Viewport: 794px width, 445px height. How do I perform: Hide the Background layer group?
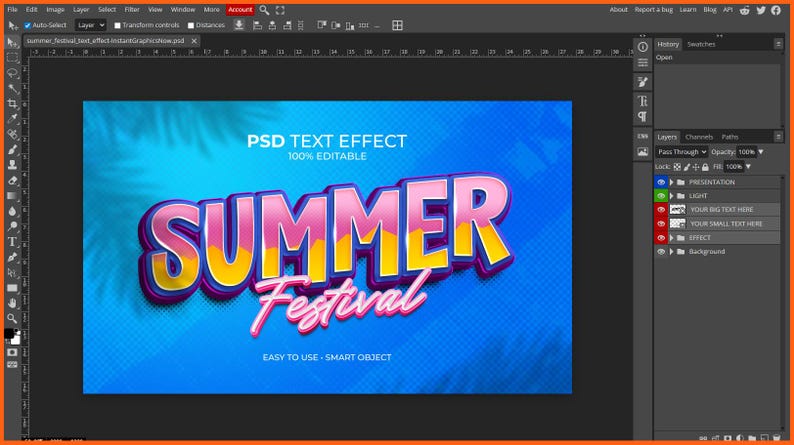661,252
